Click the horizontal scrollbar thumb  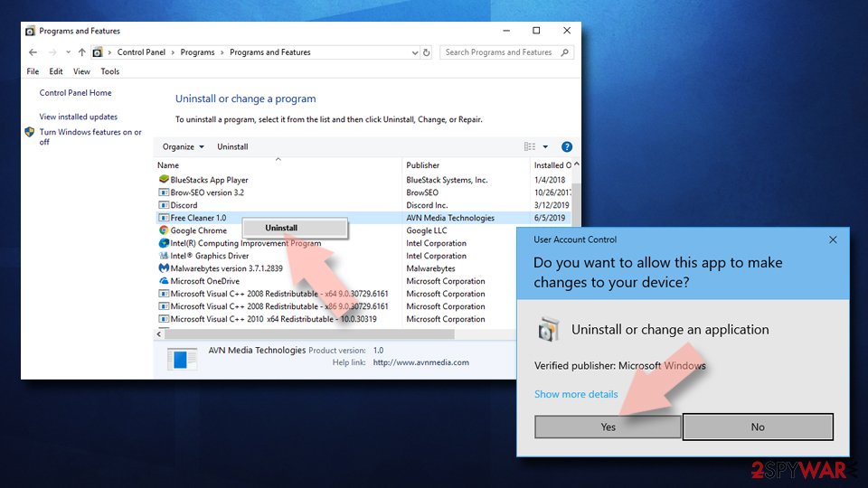click(309, 334)
